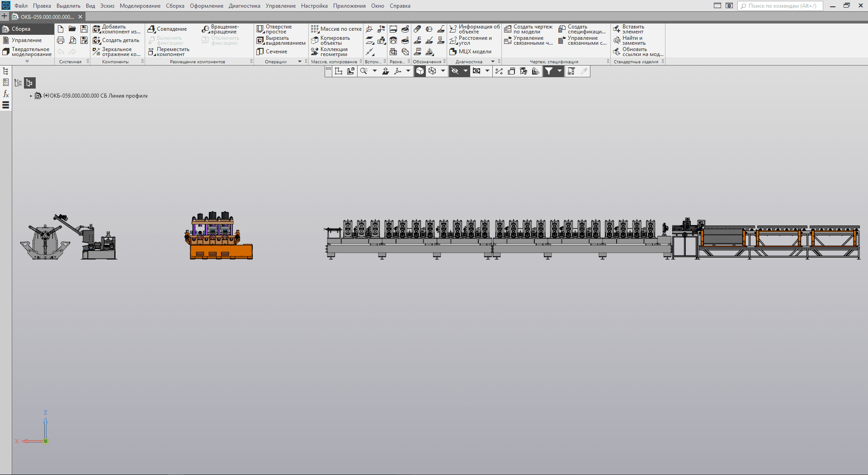Viewport: 868px width, 475px height.
Task: Open the Диагностика panel dropdown arrow
Action: click(493, 61)
